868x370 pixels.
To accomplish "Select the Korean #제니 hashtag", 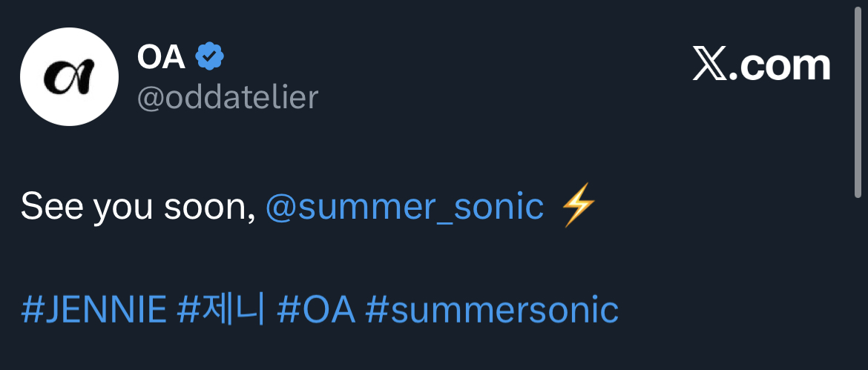I will click(221, 309).
